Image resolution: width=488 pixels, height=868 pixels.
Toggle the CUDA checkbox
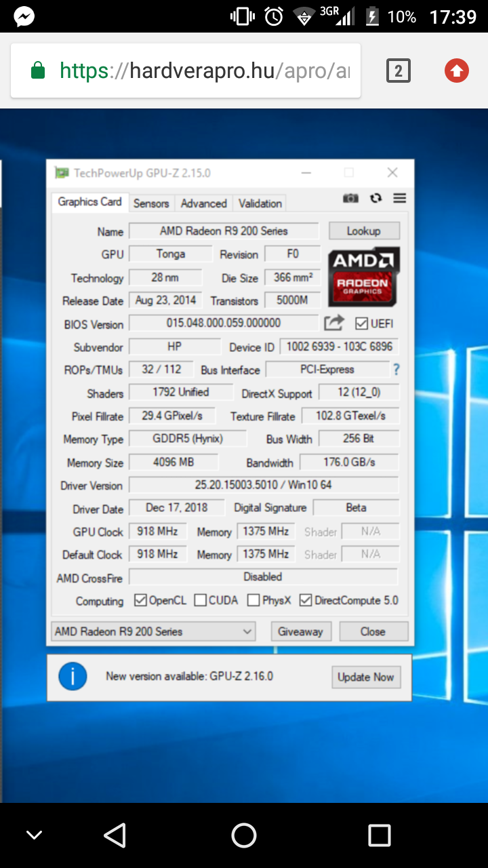click(201, 600)
